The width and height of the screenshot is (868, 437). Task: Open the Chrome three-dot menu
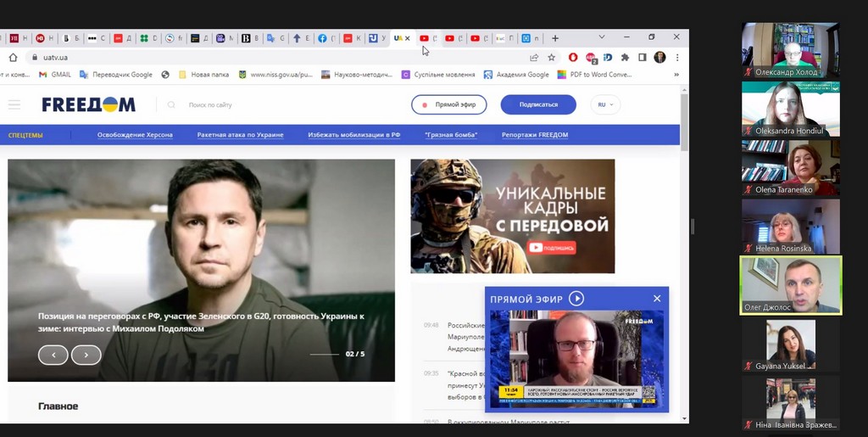(x=676, y=58)
